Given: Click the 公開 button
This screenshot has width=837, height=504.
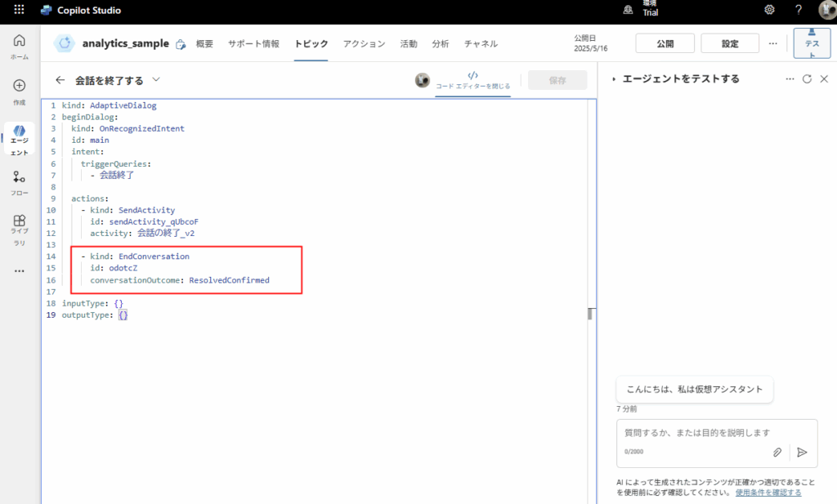Looking at the screenshot, I should tap(665, 43).
